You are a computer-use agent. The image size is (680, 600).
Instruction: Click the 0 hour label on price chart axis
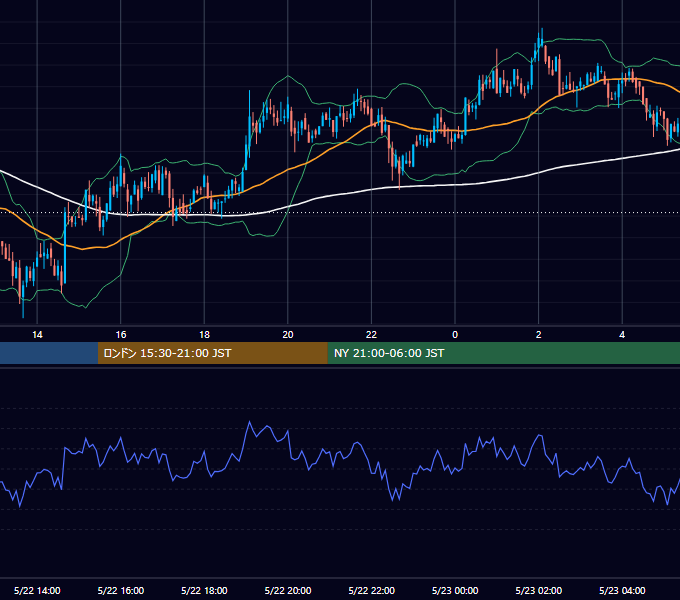click(x=455, y=335)
